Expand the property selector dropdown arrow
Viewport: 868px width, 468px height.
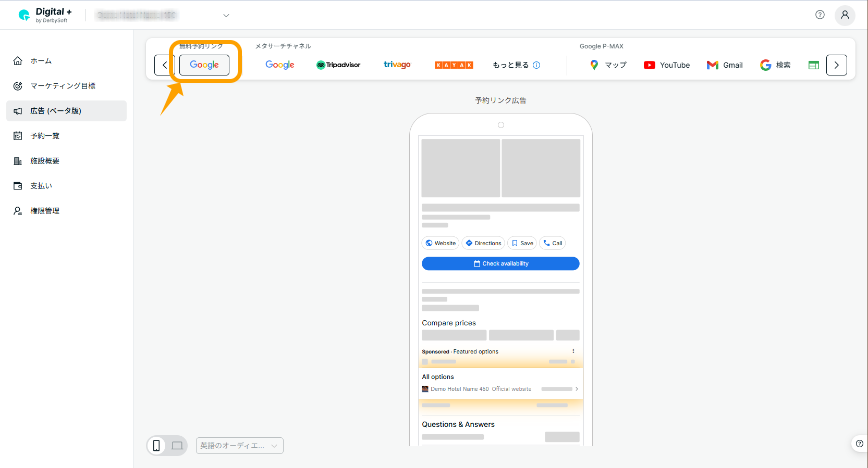[x=226, y=16]
